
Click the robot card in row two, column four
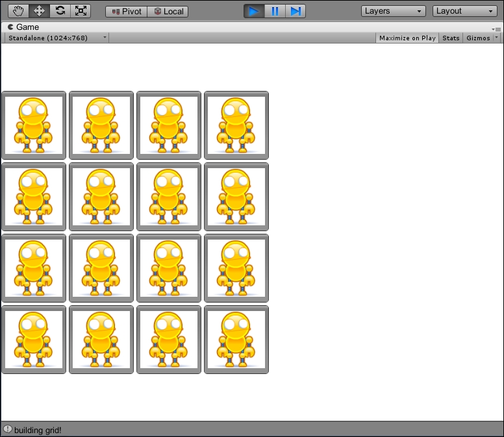[x=236, y=197]
